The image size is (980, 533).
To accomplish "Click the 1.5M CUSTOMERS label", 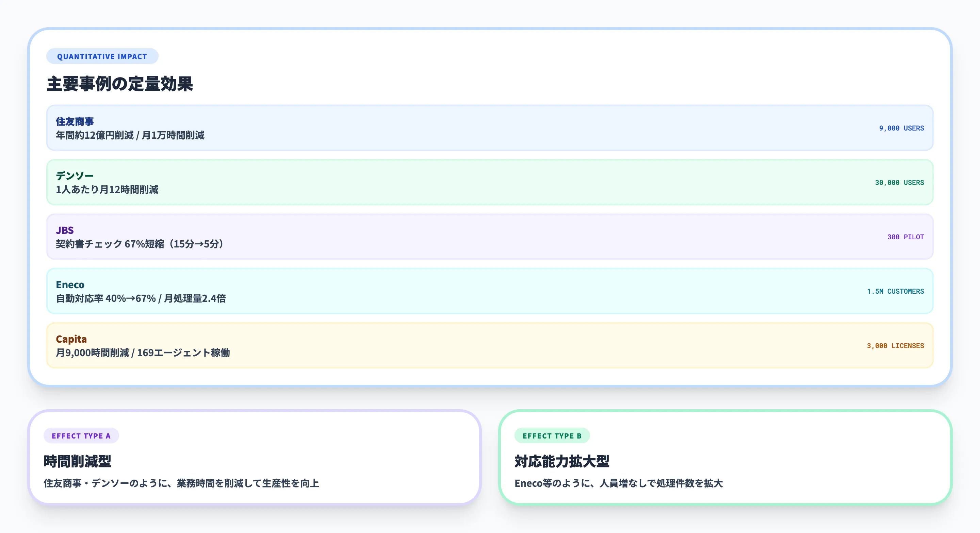I will 895,291.
